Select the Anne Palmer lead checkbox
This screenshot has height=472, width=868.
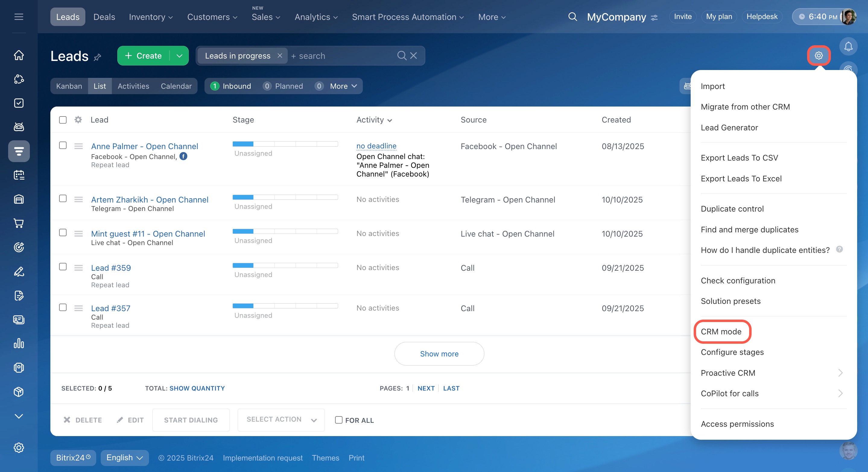click(x=63, y=145)
